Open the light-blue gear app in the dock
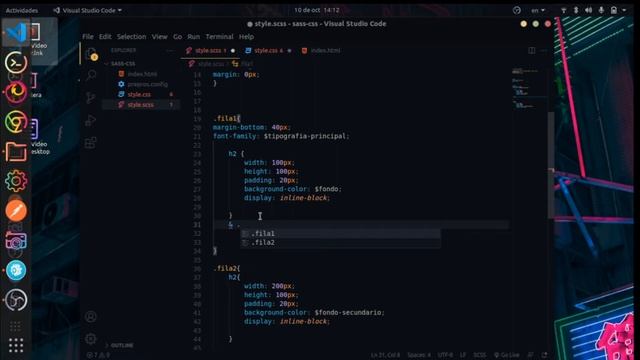This screenshot has width=640, height=360. coord(16,270)
